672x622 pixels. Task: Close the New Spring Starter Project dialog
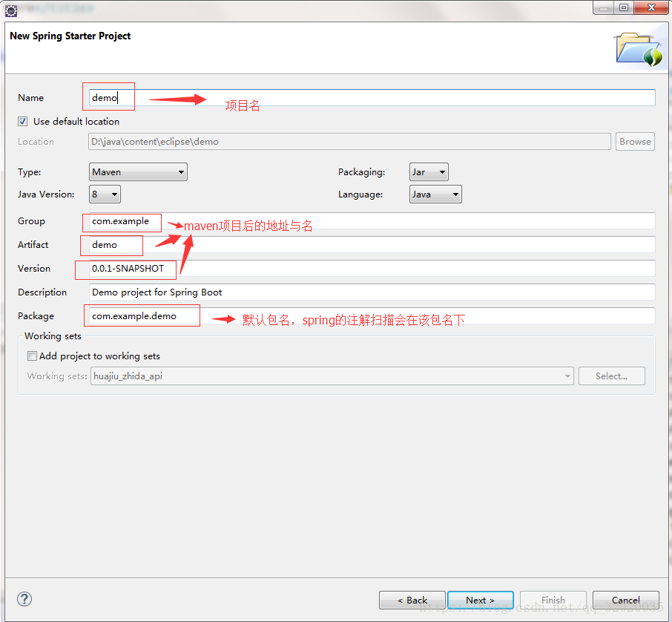coord(651,7)
